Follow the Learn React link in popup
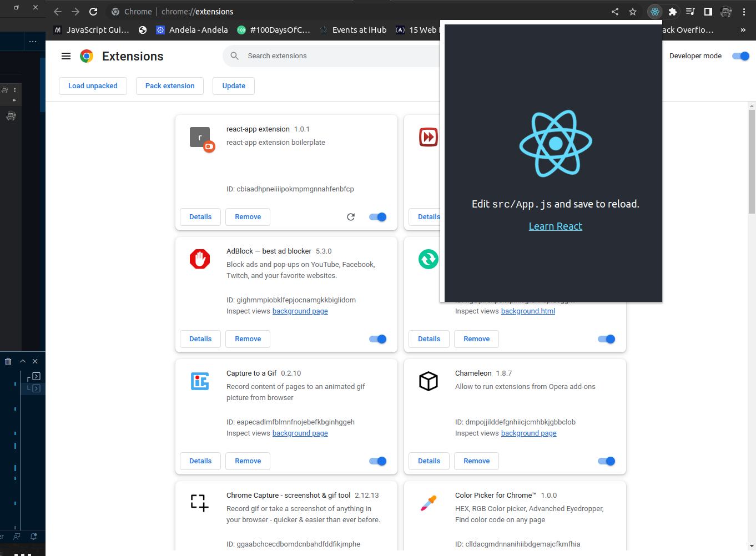Screen dimensions: 756x556 click(556, 226)
